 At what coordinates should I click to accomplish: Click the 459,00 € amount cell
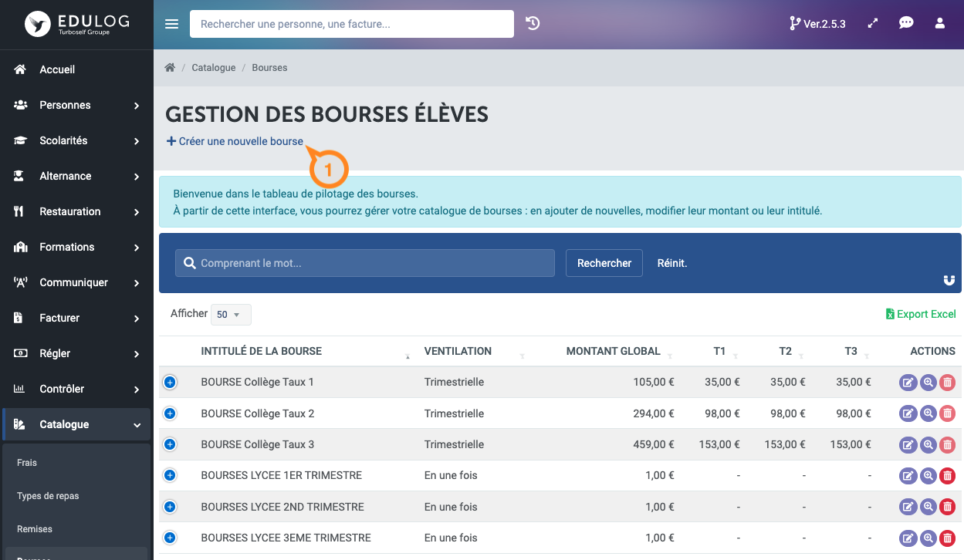(x=654, y=444)
